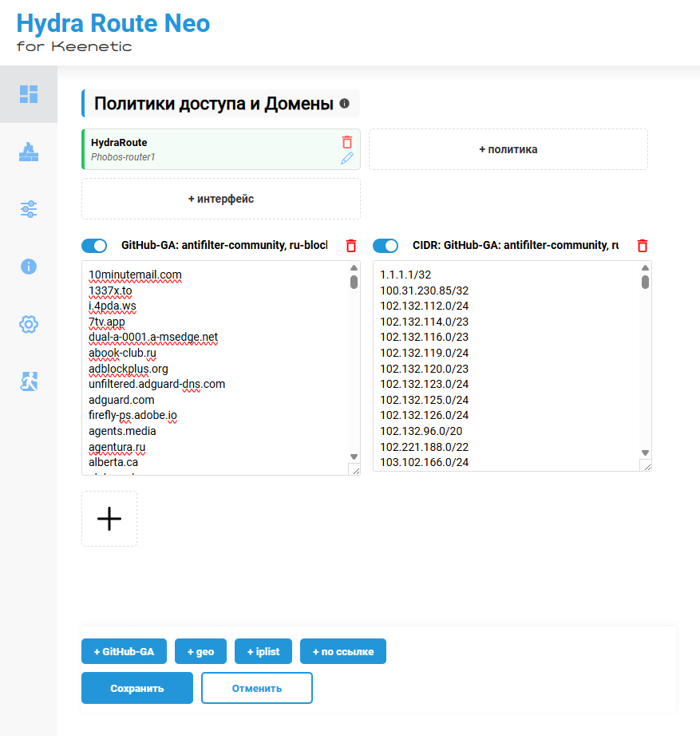Edit the HydraRoute policy with pencil icon
Image resolution: width=700 pixels, height=743 pixels.
pos(346,158)
